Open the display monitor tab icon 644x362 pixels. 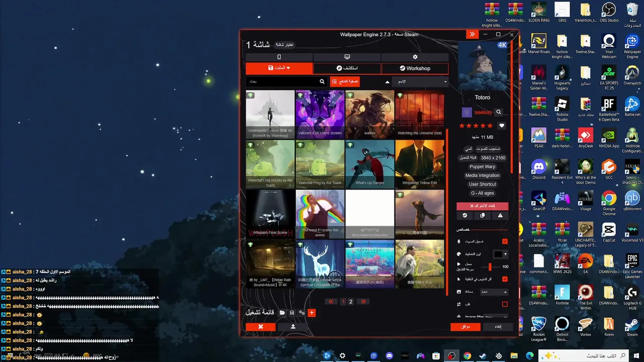pos(347,57)
